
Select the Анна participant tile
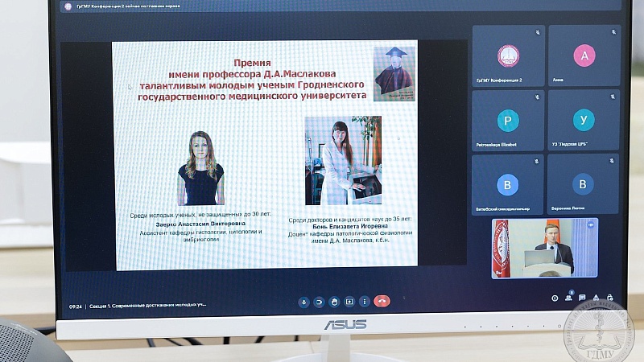(584, 56)
